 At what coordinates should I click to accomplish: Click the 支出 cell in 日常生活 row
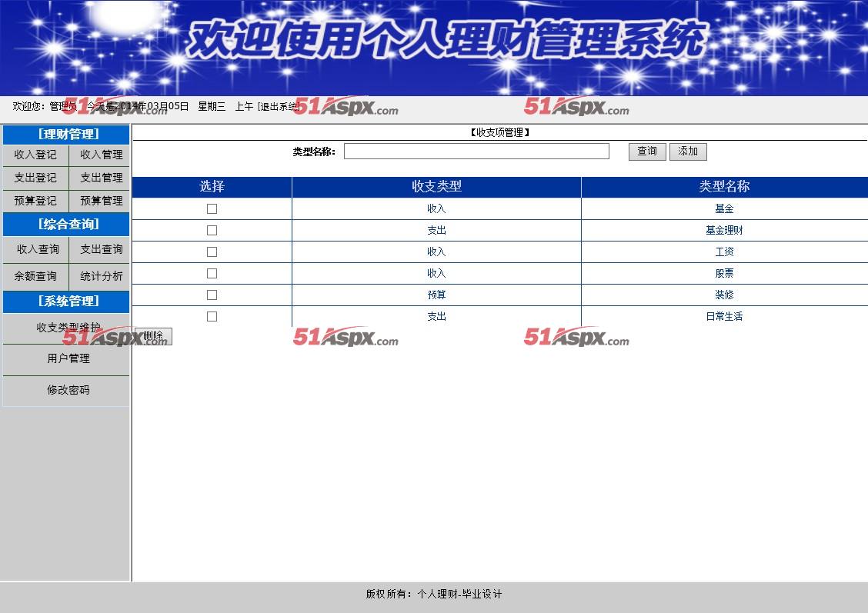click(x=437, y=316)
